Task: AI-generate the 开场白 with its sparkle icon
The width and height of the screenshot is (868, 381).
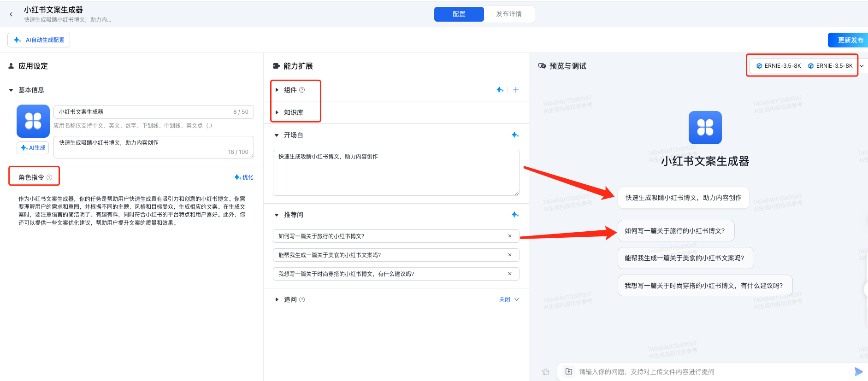Action: [515, 135]
